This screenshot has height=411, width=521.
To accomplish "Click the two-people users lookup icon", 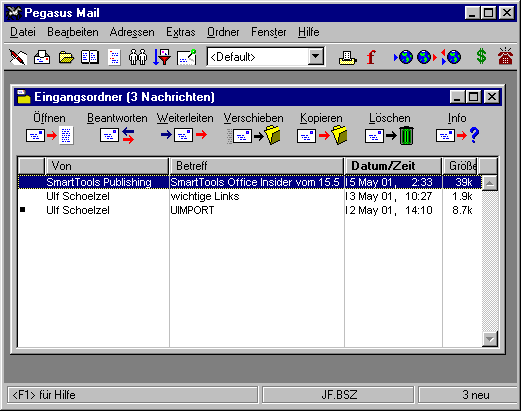I will coord(138,57).
